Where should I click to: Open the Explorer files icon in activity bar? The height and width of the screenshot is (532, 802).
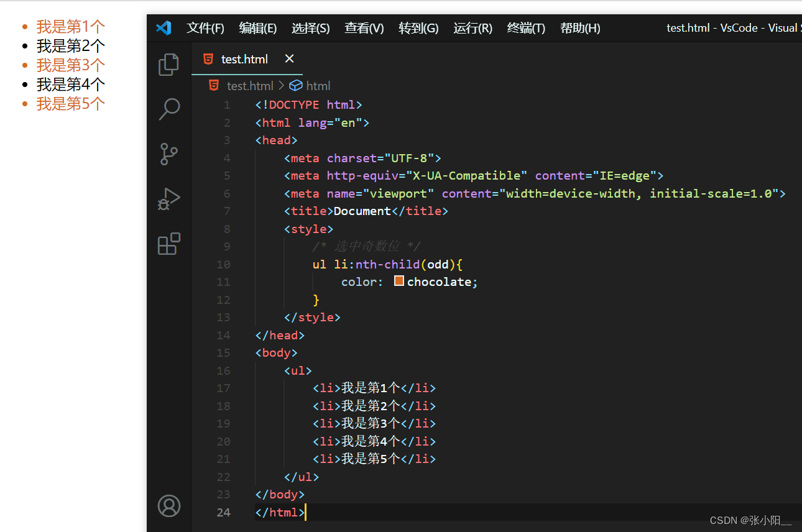coord(168,65)
